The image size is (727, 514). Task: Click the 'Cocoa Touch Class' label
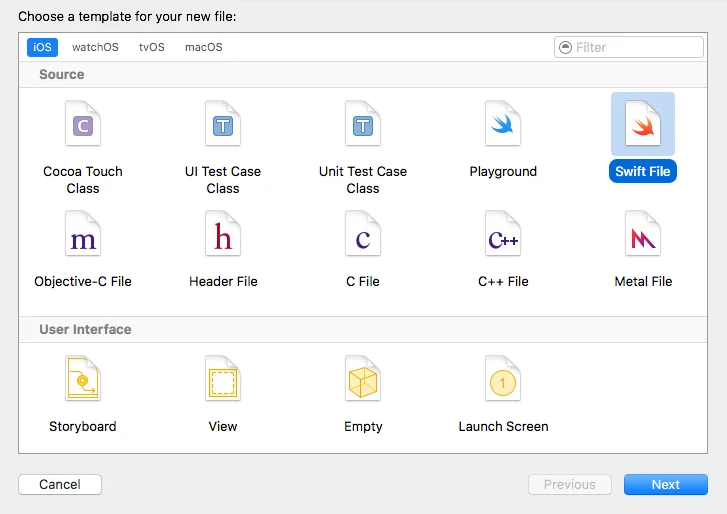click(x=83, y=180)
